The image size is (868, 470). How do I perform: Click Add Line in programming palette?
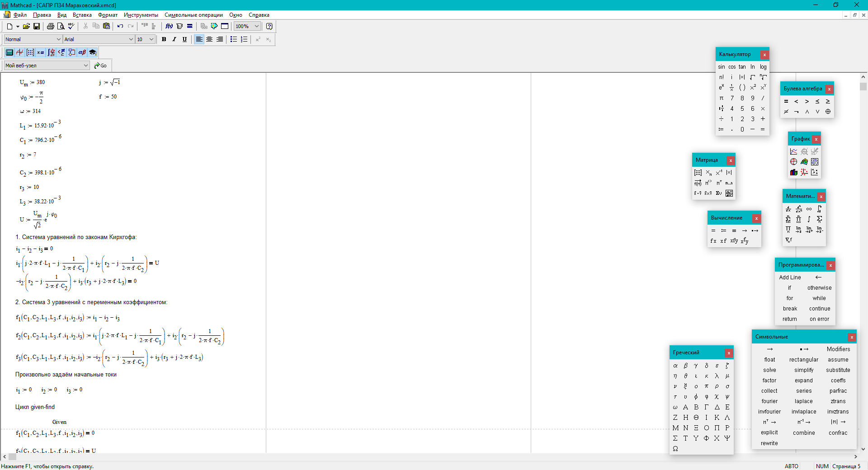click(x=790, y=277)
